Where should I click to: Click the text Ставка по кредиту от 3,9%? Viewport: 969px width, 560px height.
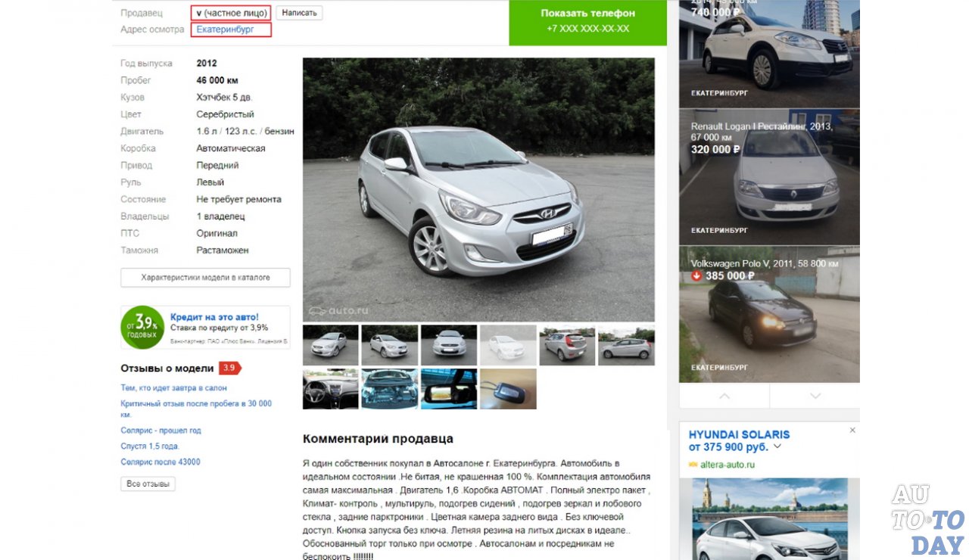[219, 328]
